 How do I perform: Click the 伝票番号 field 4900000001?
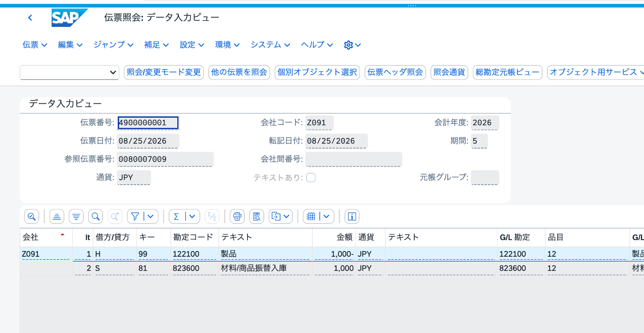point(148,123)
